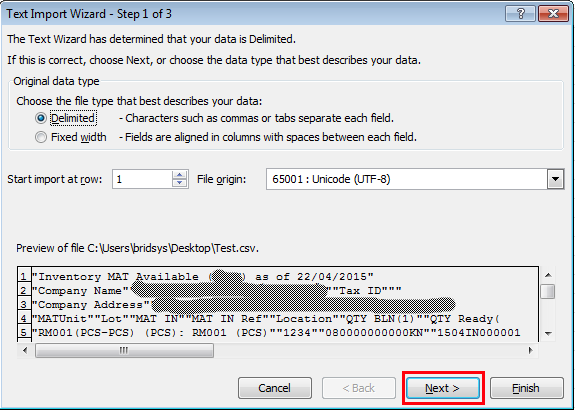Close the Text Import Wizard dialog
Screen dimensions: 575x410
click(553, 14)
